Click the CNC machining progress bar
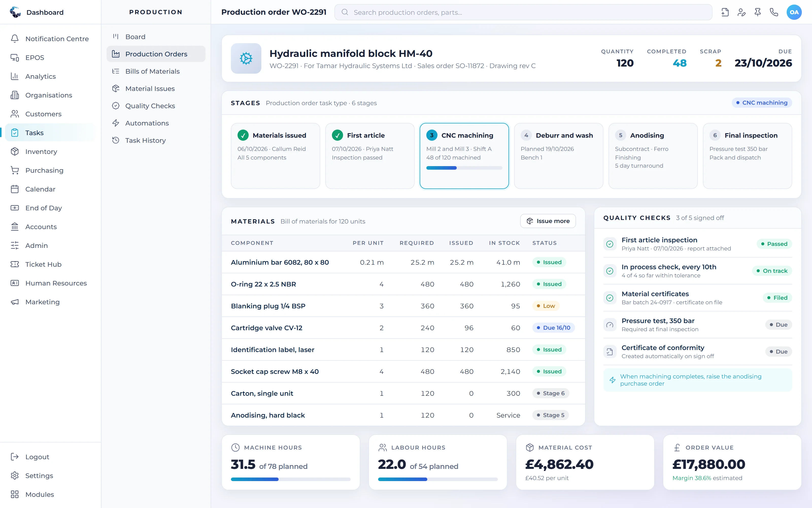 464,168
